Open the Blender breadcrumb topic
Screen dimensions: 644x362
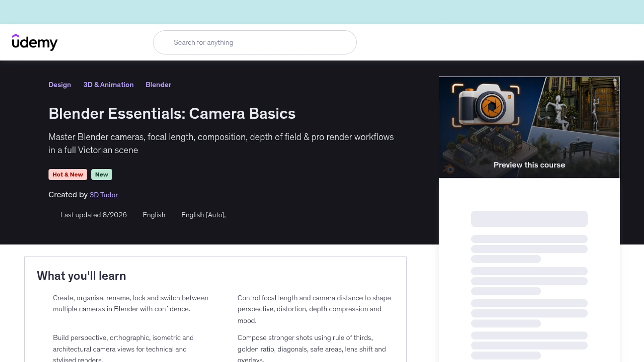tap(158, 85)
